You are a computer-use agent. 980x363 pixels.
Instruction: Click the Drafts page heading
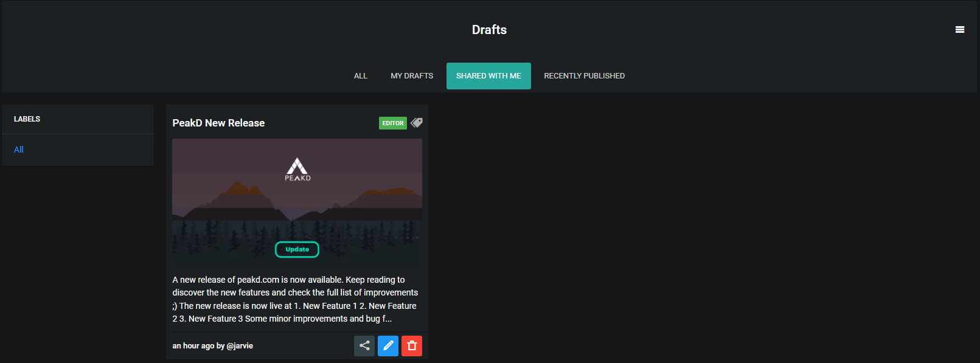click(x=489, y=30)
